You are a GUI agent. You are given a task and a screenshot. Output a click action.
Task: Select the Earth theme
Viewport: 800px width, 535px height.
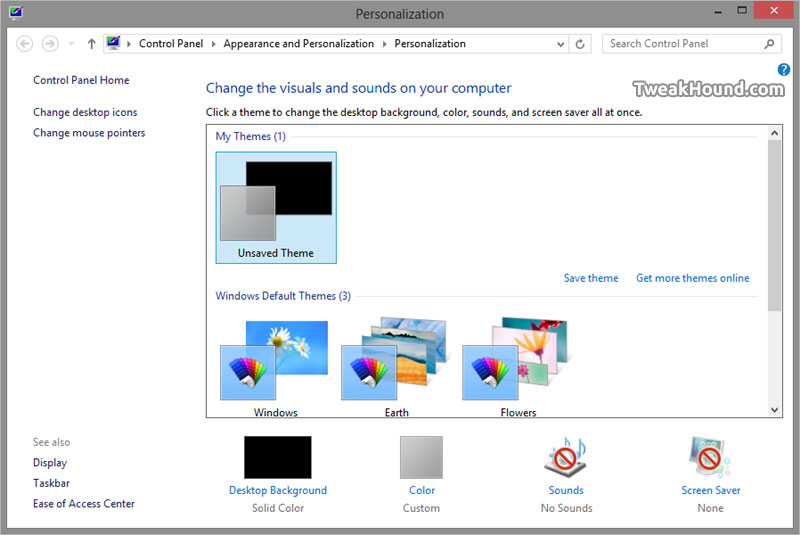[x=396, y=367]
